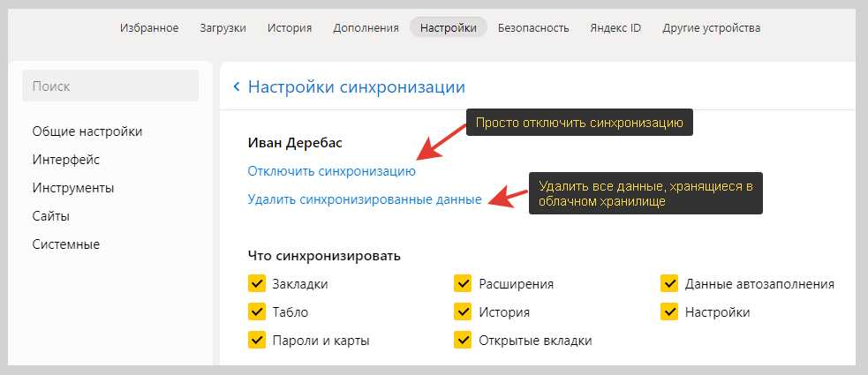Click the Поиск settings search field
Screen dimensions: 868x375
point(110,86)
